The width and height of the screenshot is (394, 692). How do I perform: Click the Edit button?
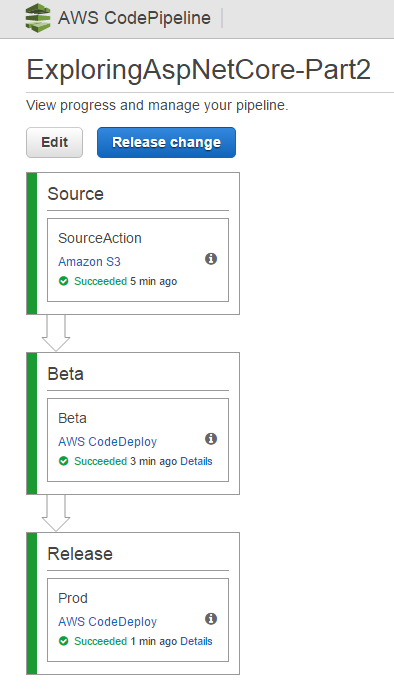[x=54, y=143]
